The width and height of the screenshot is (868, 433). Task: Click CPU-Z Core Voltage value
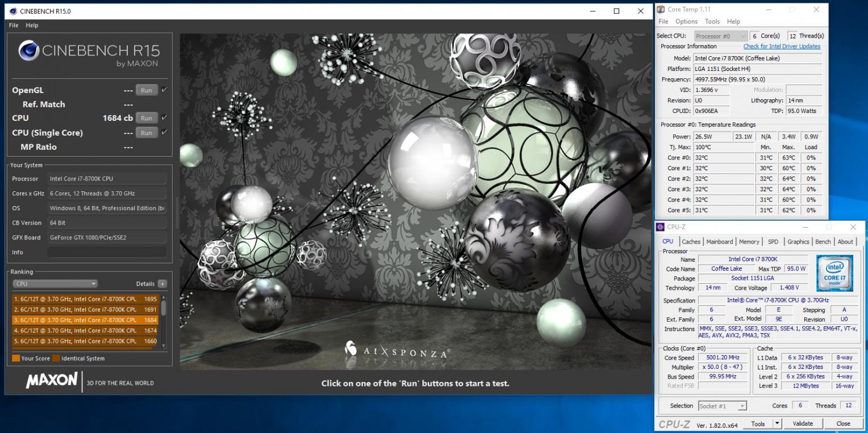tap(790, 288)
